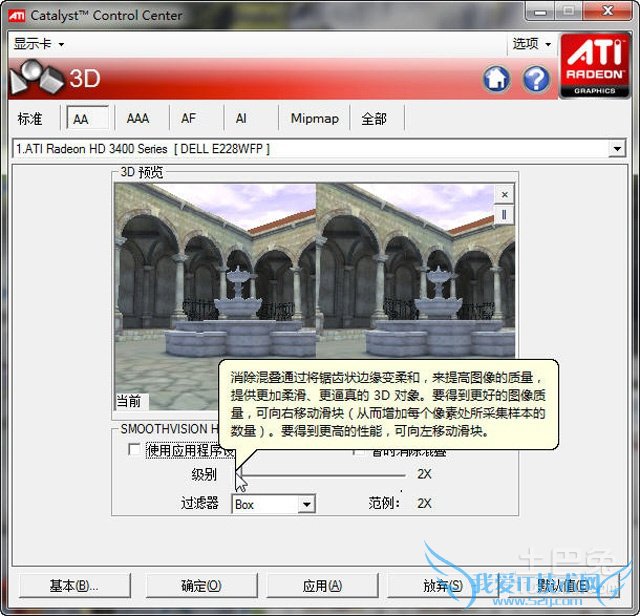Screen dimensions: 640x616
Task: Pause the 3D preview animation
Action: [504, 214]
